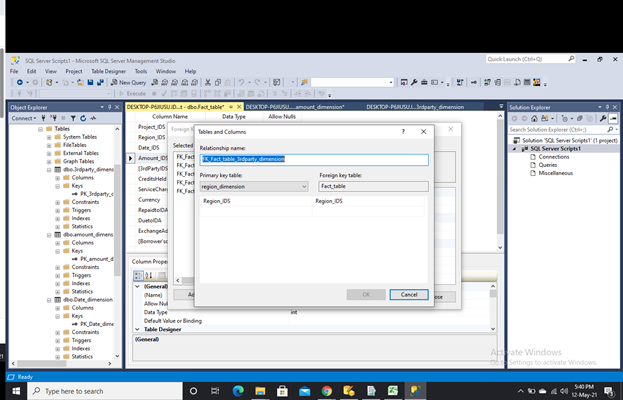
Task: Click the Save floppy disk icon
Action: (90, 82)
